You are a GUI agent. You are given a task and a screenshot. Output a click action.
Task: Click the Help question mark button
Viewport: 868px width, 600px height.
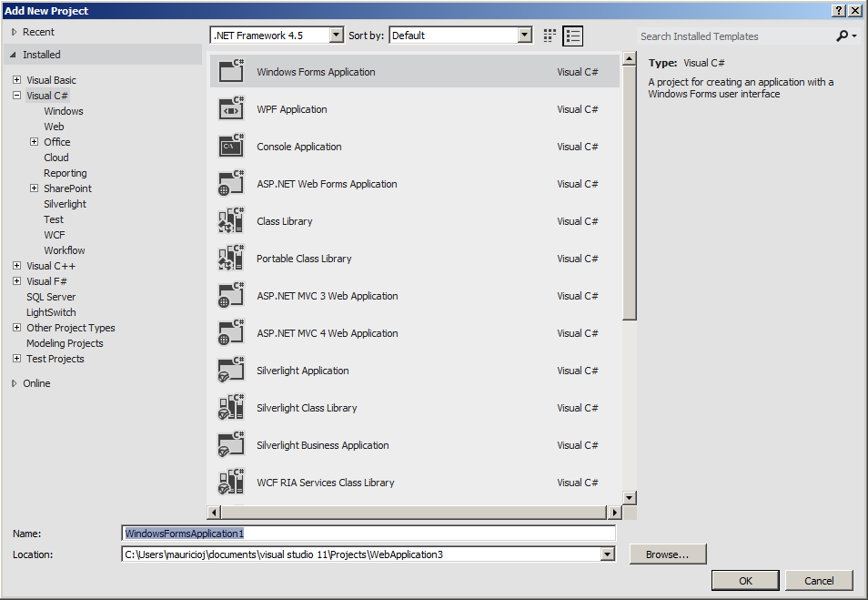tap(839, 11)
